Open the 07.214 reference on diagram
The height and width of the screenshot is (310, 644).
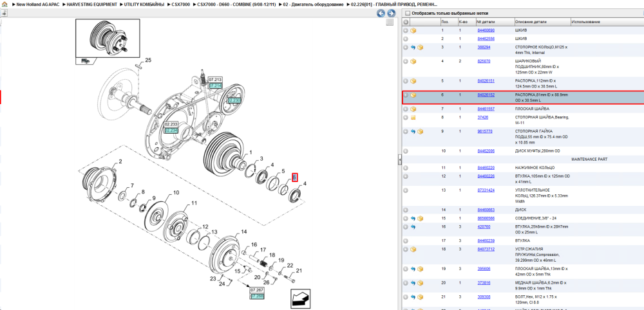215,86
